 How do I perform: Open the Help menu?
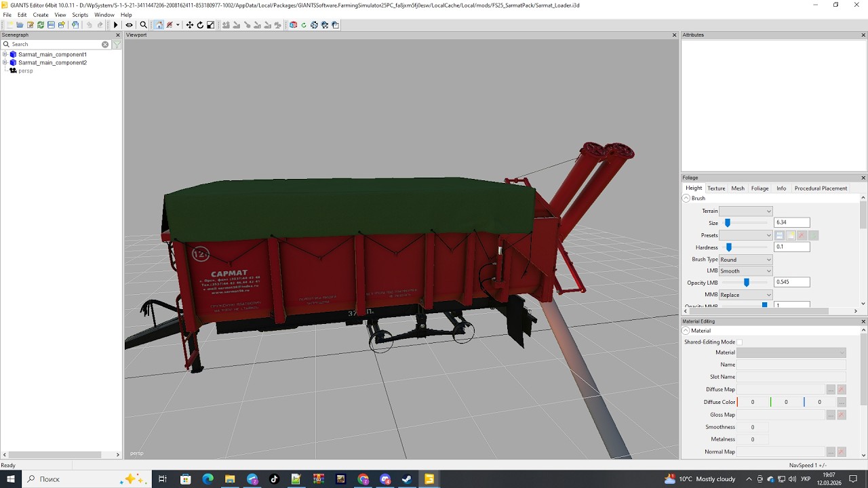(x=126, y=15)
